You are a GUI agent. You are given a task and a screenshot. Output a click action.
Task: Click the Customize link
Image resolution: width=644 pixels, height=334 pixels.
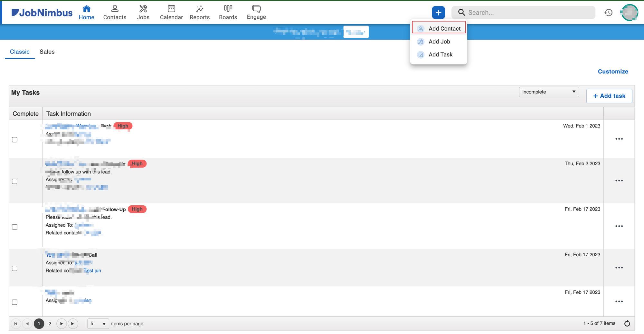tap(613, 72)
